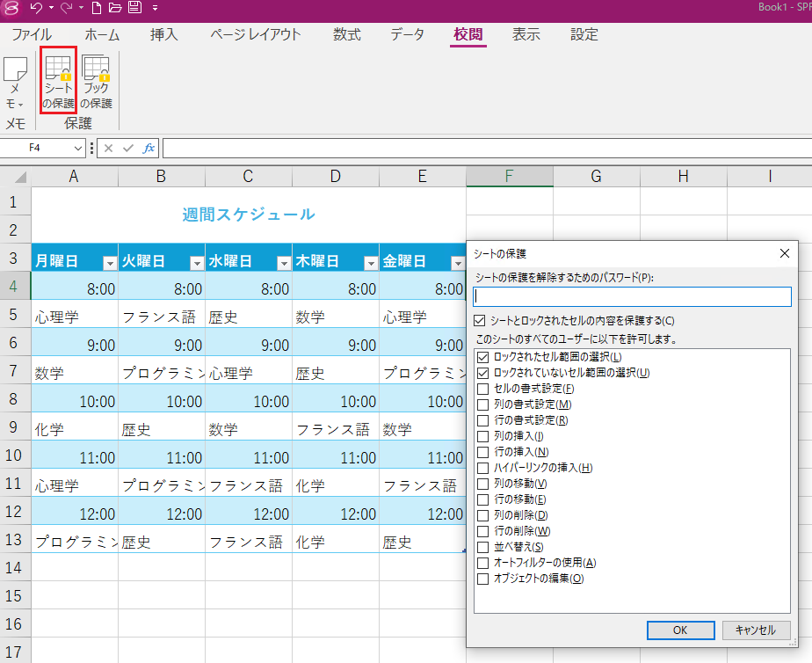Image resolution: width=812 pixels, height=663 pixels.
Task: Switch to the 表示 tab
Action: coord(526,34)
